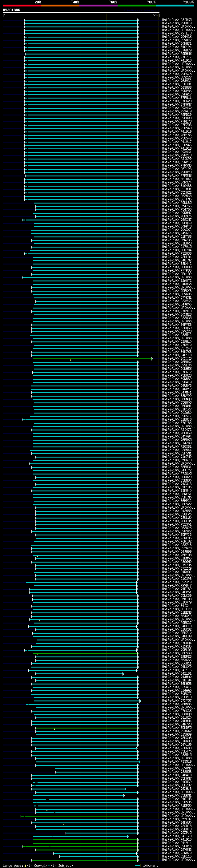Click UniRef100_B5MDF5 label
The width and height of the screenshot is (197, 868).
tap(177, 728)
